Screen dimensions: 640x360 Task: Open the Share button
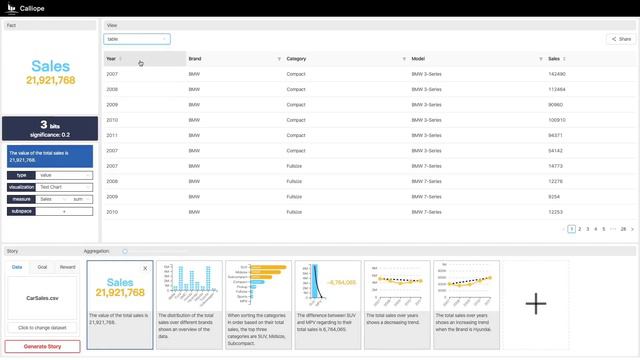point(621,39)
